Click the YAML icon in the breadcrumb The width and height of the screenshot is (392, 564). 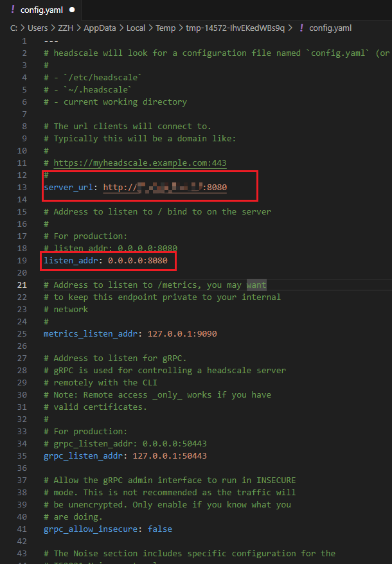coord(301,28)
